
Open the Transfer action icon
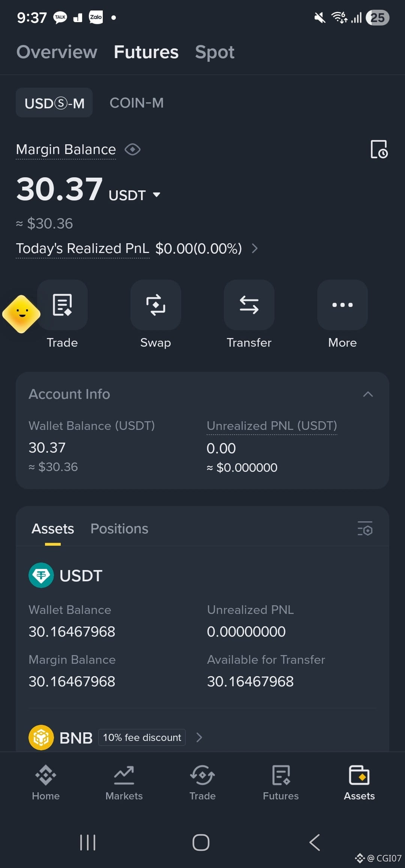coord(249,305)
